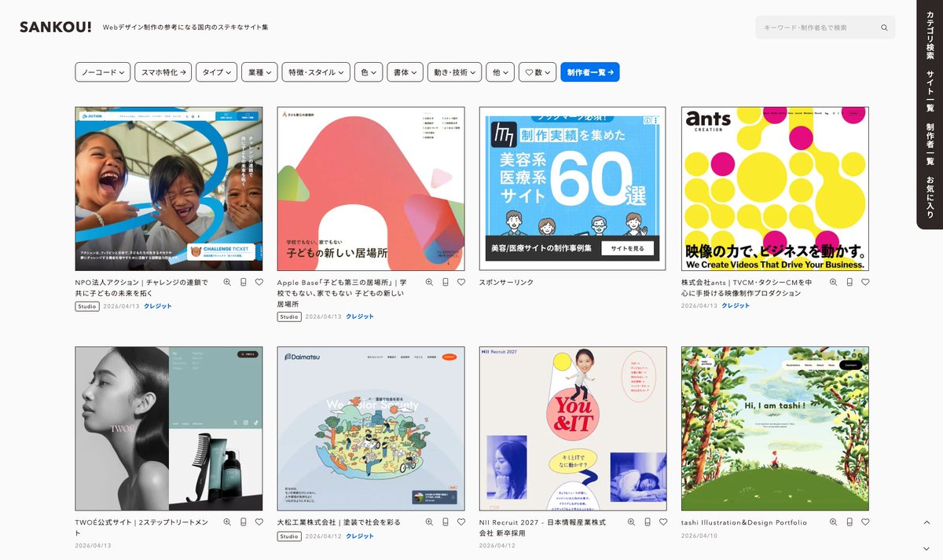Toggle heart on TWOÉ公式サイト card
Viewport: 943px width, 560px height.
[259, 522]
